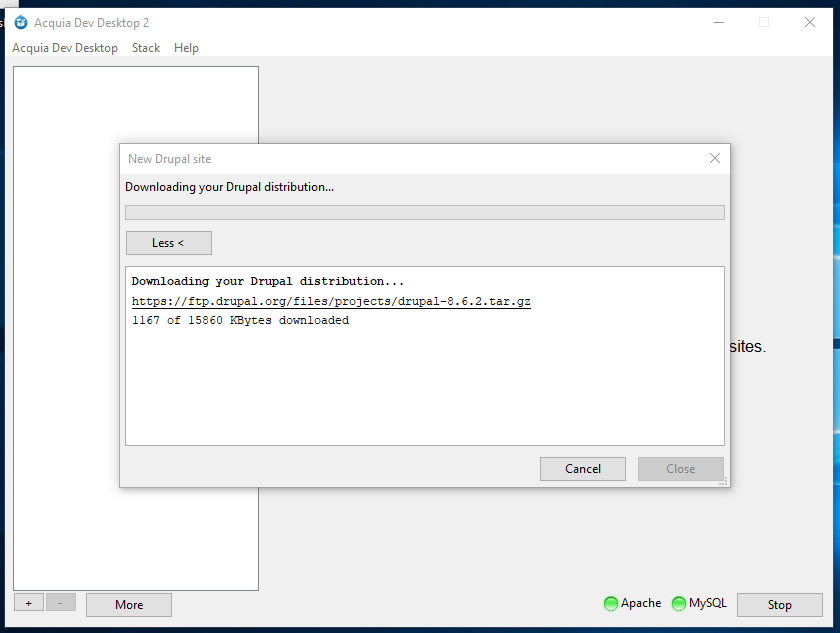Viewport: 840px width, 633px height.
Task: Click the Acquia Dev Desktop app icon
Action: point(21,22)
